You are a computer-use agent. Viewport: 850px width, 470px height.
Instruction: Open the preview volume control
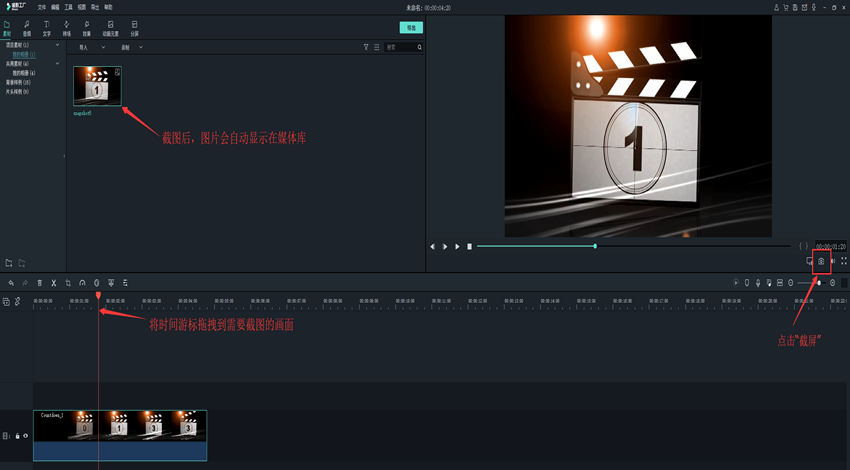coord(833,261)
